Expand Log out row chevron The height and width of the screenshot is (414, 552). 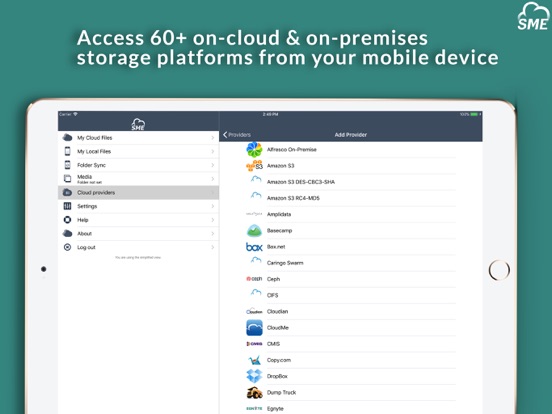[x=213, y=247]
